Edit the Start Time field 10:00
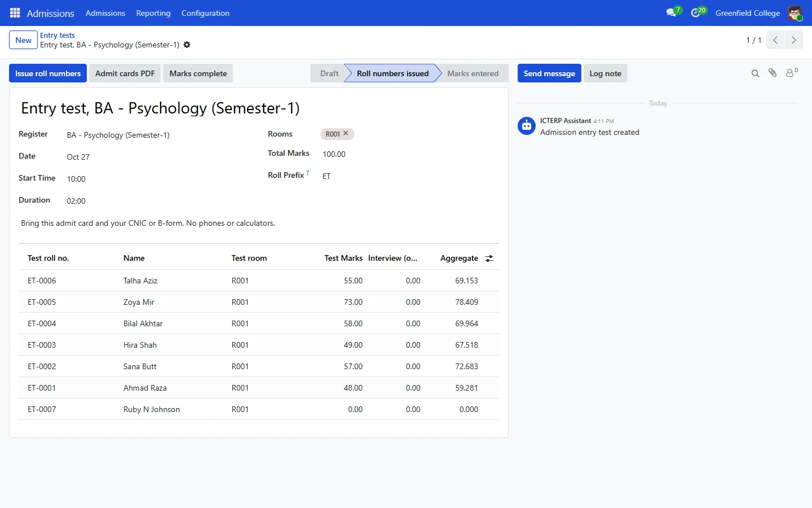Viewport: 812px width, 508px height. [x=158, y=179]
